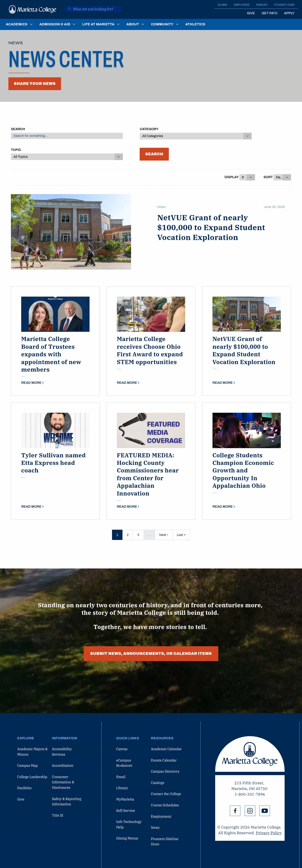The width and height of the screenshot is (302, 868).
Task: Go to pagination page 2
Action: (128, 535)
